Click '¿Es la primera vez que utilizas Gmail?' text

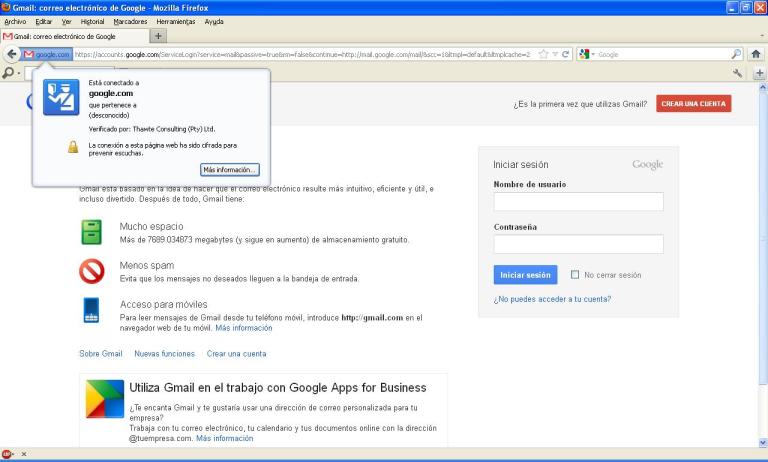click(x=580, y=104)
